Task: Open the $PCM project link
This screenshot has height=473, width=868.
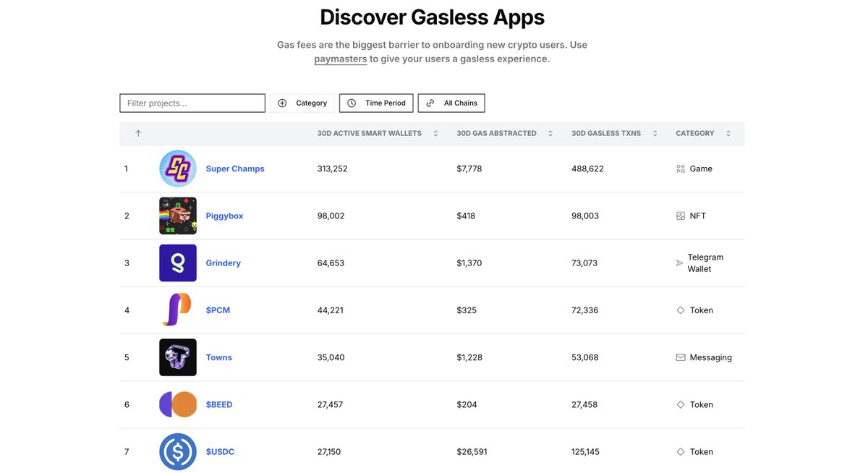Action: 218,310
